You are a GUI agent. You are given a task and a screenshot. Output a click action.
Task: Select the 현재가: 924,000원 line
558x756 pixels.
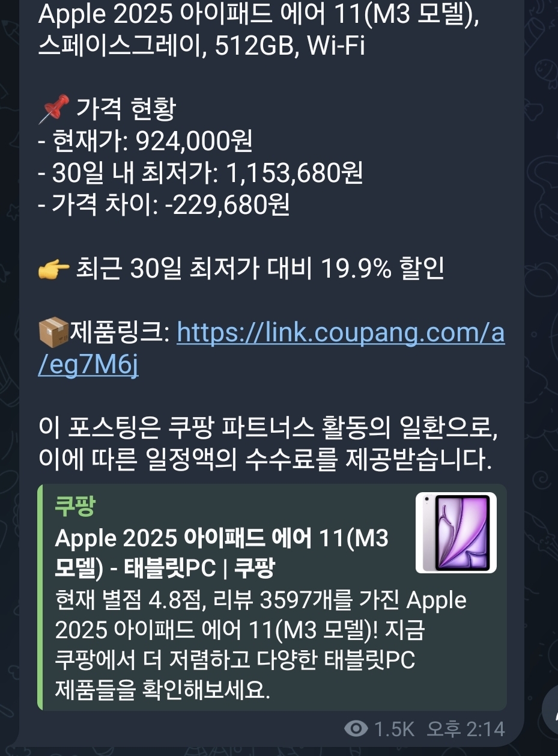(145, 141)
